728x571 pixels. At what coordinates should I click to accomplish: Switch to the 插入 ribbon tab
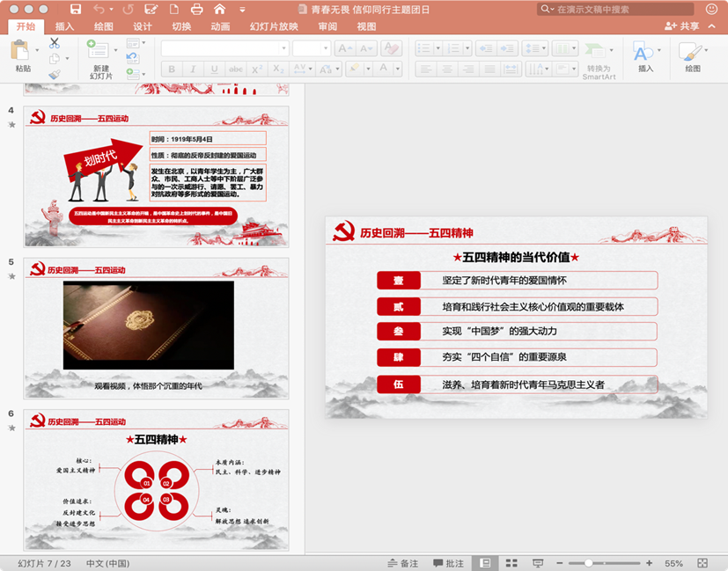64,26
